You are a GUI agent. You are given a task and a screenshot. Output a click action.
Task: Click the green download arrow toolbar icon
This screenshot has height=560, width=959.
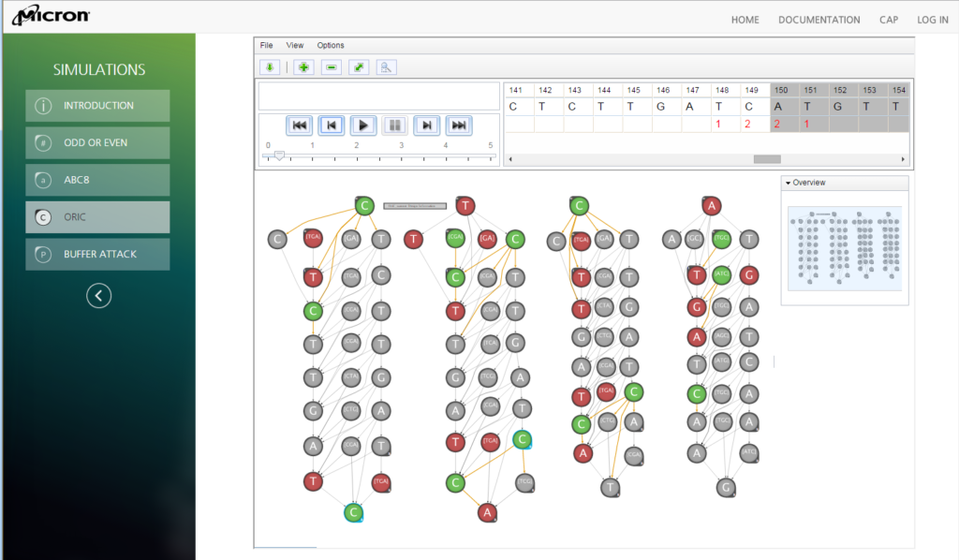point(270,67)
